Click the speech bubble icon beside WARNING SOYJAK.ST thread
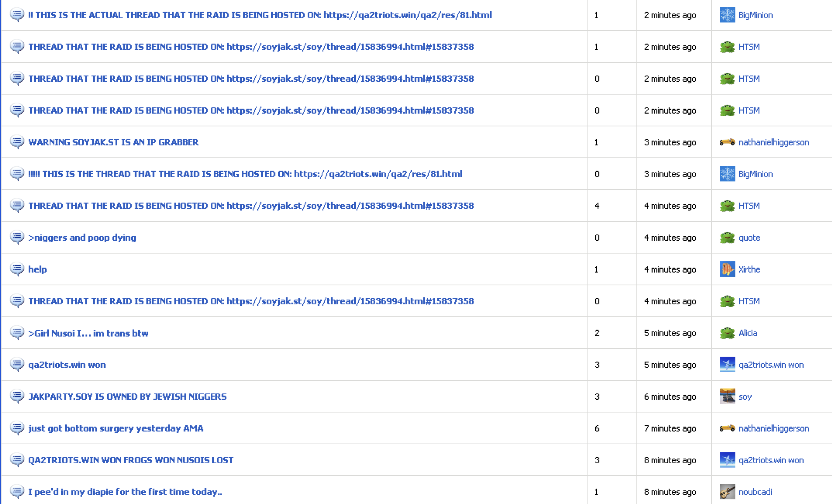This screenshot has width=832, height=504. pos(17,142)
